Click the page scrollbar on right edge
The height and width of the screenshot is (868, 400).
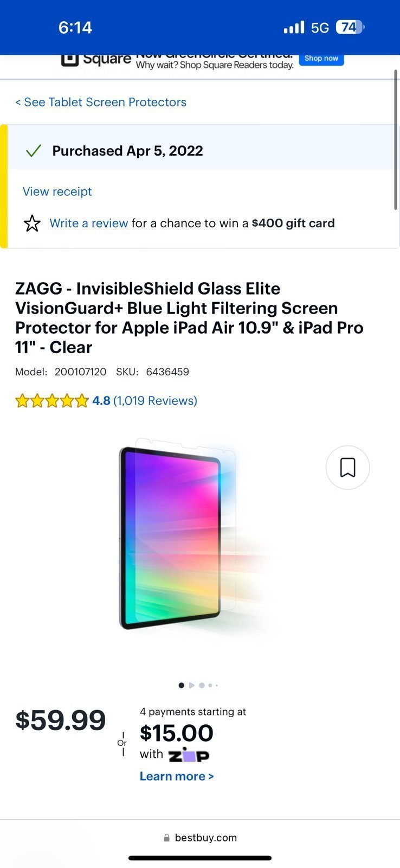396,139
